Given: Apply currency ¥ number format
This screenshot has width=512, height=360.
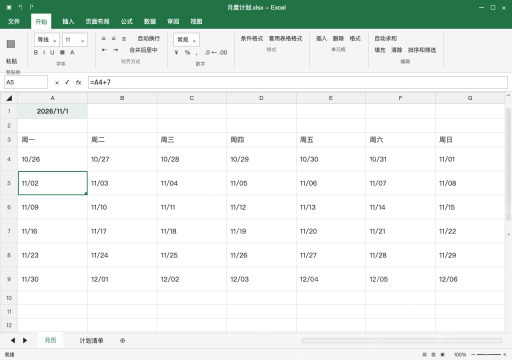Looking at the screenshot, I should (x=176, y=52).
